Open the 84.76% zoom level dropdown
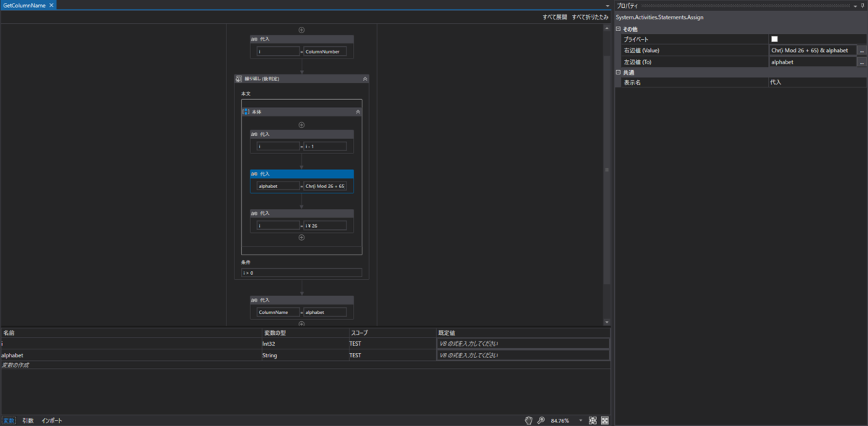This screenshot has height=426, width=868. [x=580, y=420]
